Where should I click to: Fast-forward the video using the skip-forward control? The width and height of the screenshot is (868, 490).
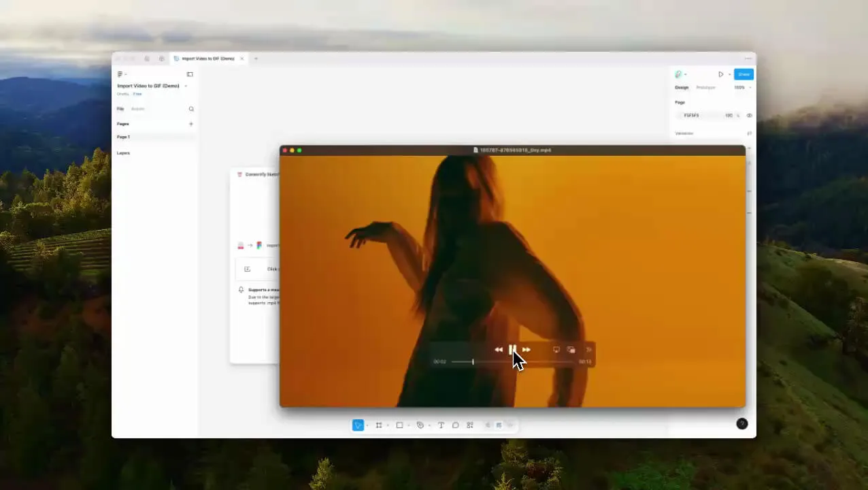pyautogui.click(x=526, y=349)
